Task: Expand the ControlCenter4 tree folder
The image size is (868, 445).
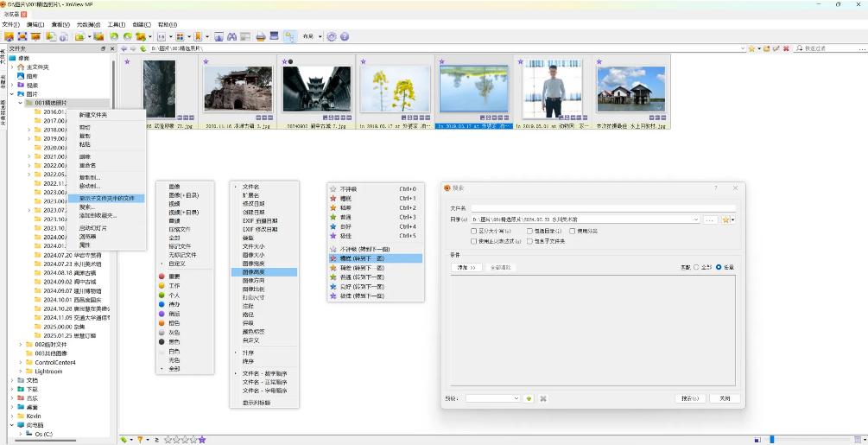Action: (x=21, y=363)
